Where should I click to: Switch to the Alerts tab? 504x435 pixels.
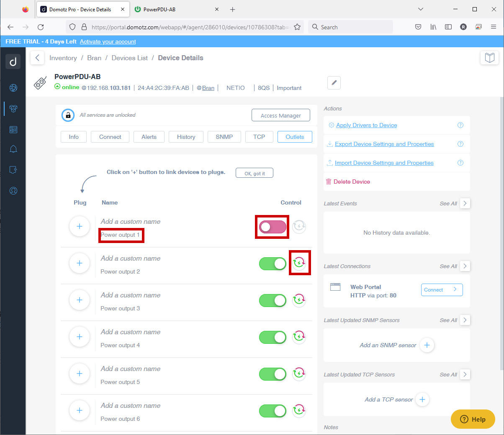[149, 137]
